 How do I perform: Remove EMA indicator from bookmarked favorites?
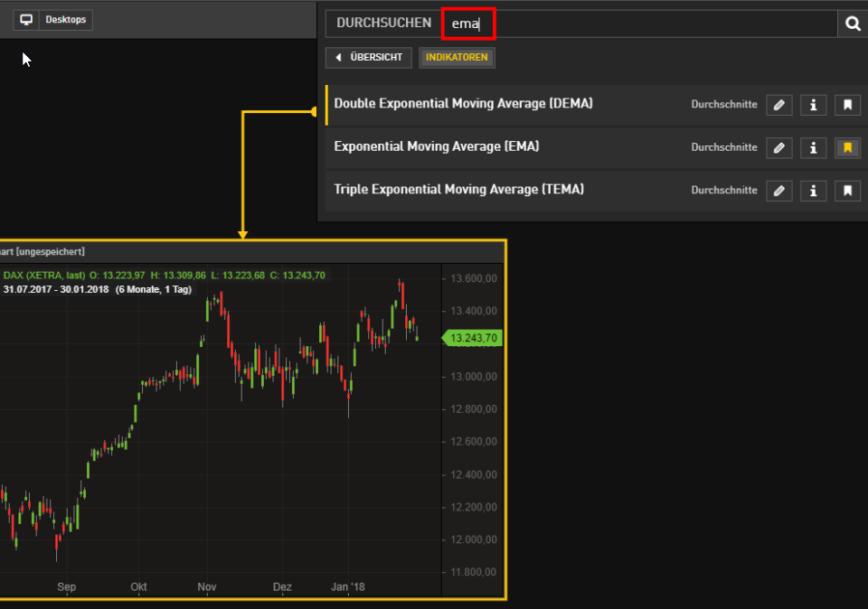847,147
